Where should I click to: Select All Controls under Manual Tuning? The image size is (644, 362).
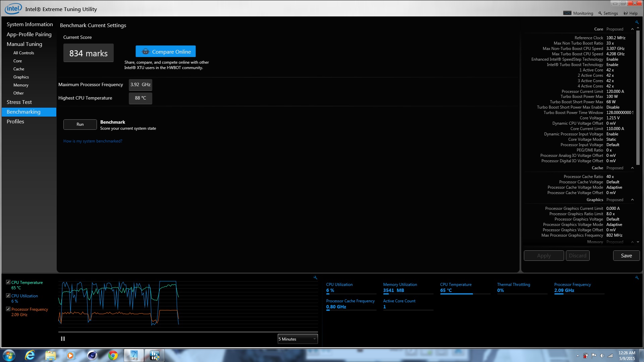pos(23,53)
